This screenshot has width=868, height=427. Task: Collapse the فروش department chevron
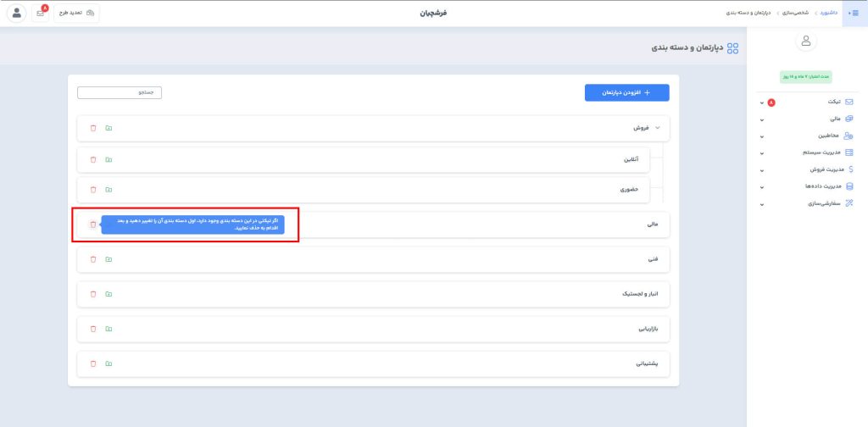point(658,128)
